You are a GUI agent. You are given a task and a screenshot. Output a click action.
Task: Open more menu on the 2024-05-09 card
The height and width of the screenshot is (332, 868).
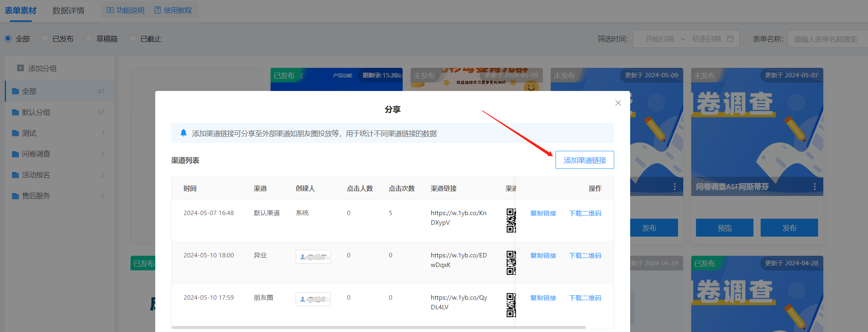coord(674,186)
